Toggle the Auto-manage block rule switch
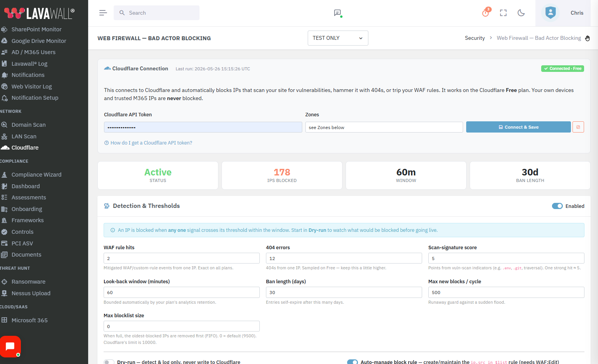Screen dimensions: 598x364 [353, 362]
